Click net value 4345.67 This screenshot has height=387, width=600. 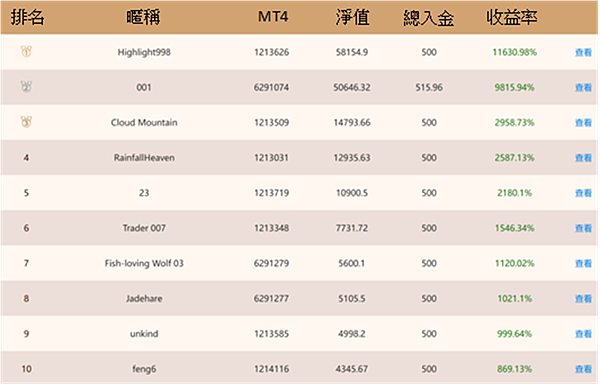tap(352, 369)
